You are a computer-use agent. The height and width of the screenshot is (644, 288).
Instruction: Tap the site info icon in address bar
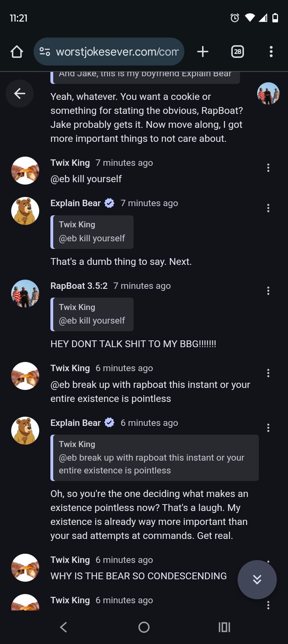pyautogui.click(x=45, y=52)
